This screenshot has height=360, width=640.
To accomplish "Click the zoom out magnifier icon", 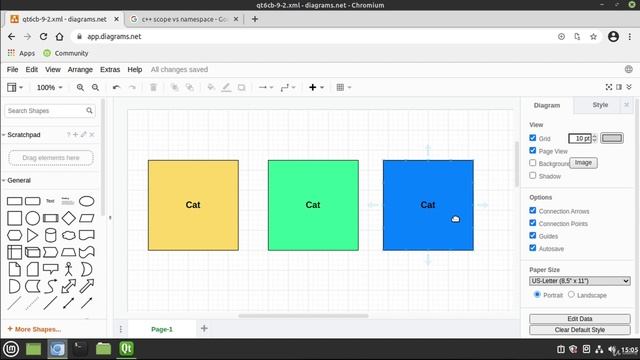I will click(x=95, y=87).
